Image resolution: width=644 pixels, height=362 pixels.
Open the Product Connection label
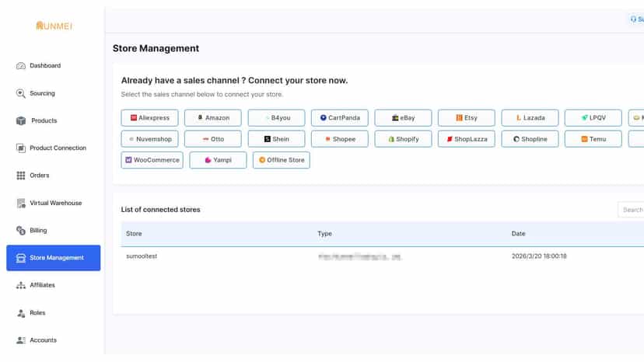click(58, 148)
